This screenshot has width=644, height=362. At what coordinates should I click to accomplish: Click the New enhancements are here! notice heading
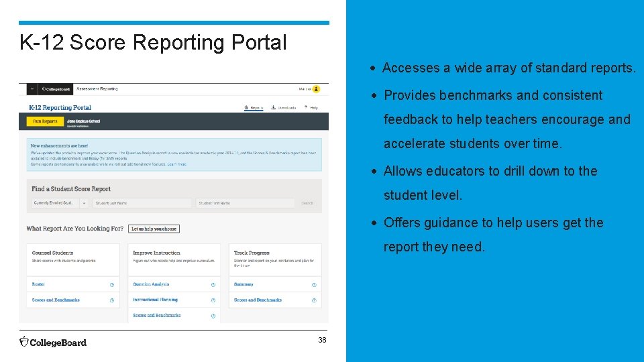(x=59, y=145)
